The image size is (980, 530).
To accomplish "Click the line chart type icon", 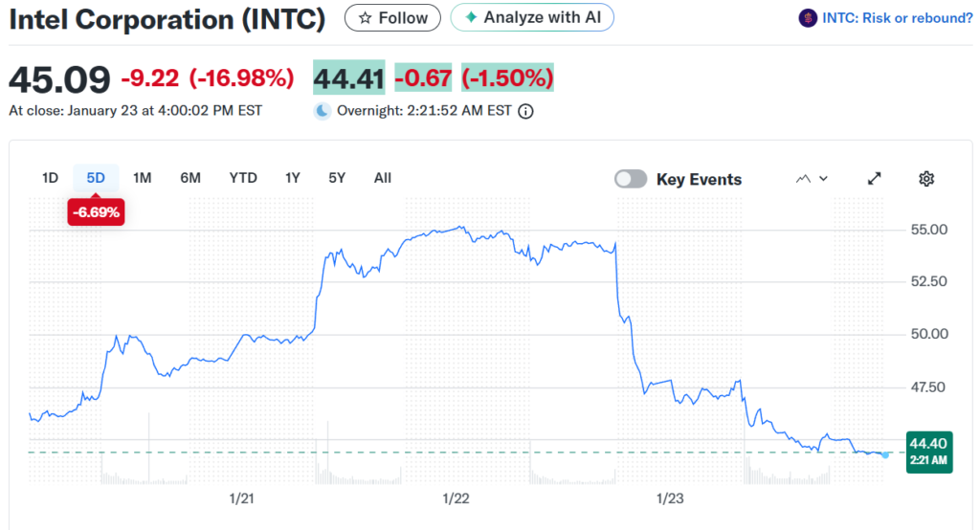I will coord(803,179).
